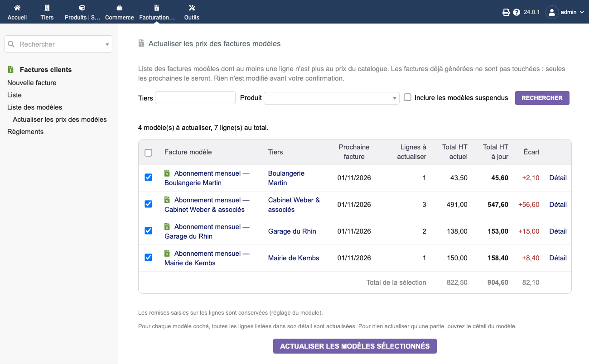Click the invoice icon of Mairie de Kembs model
Viewport: 589px width, 364px height.
[167, 254]
